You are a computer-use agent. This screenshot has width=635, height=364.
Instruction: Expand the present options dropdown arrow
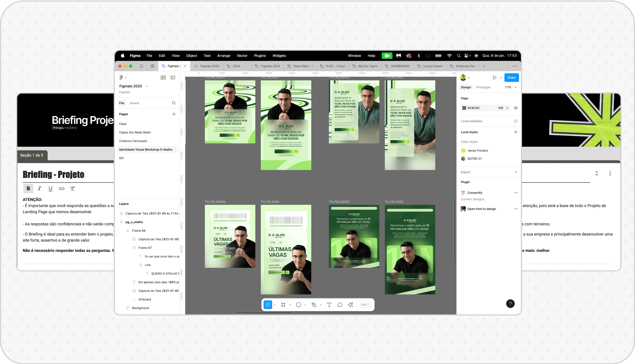[x=501, y=78]
